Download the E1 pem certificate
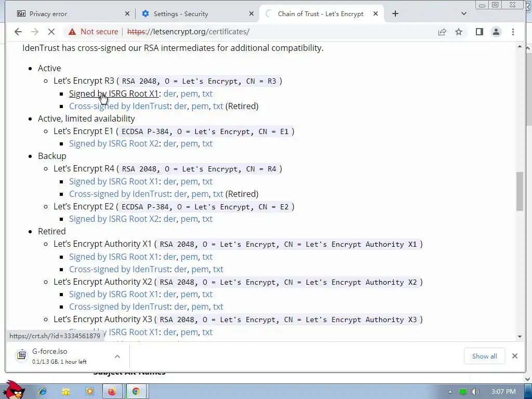 pyautogui.click(x=189, y=143)
